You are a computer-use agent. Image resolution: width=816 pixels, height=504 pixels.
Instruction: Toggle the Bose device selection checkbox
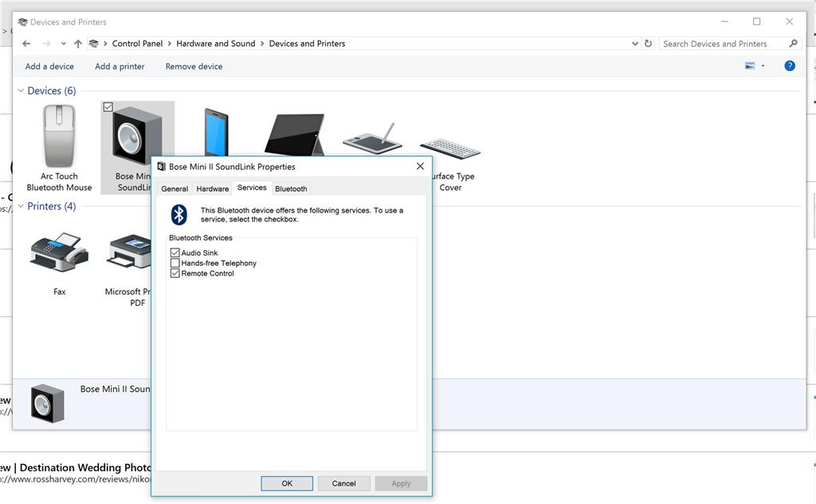[x=108, y=107]
